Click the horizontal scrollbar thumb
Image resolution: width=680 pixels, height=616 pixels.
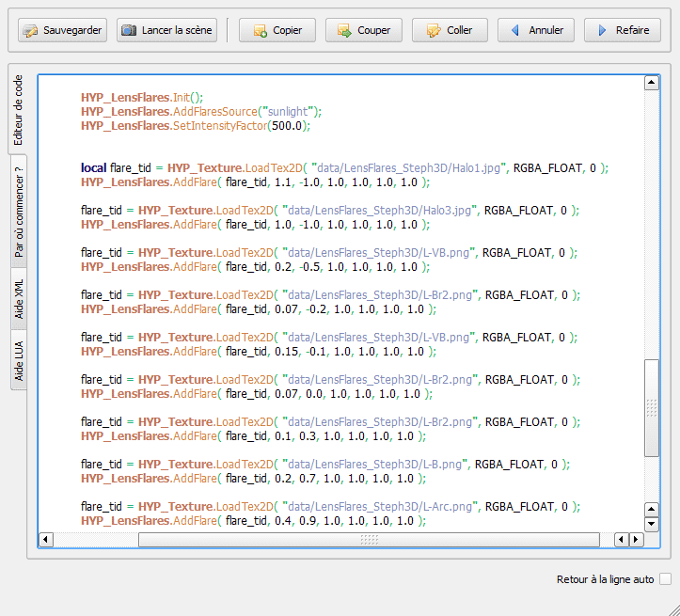[369, 540]
